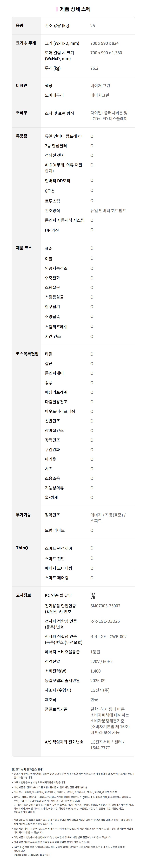The width and height of the screenshot is (147, 868).
Task: Click the KC certification mark icon
Action: click(93, 596)
